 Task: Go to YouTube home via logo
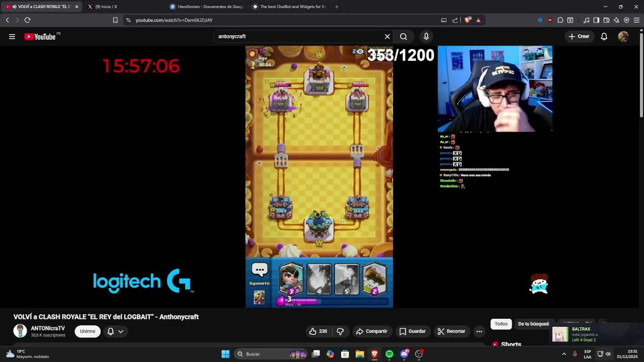40,36
